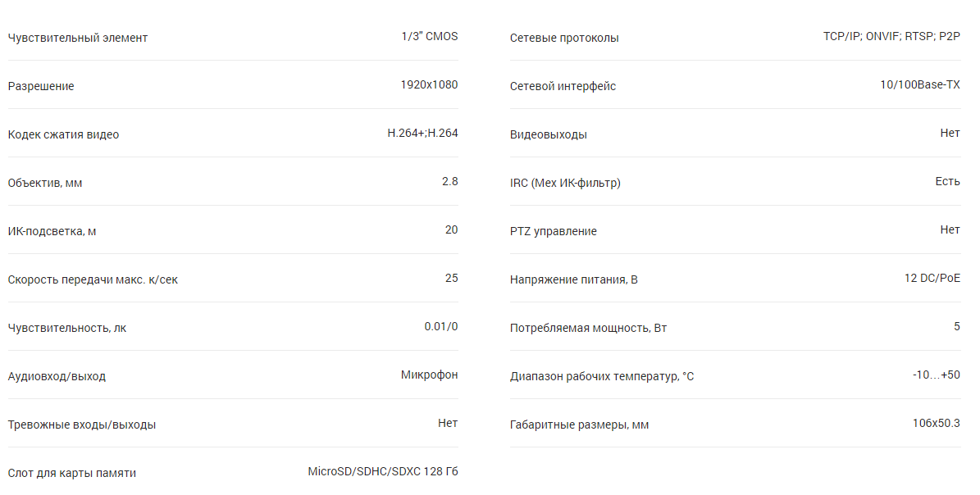This screenshot has height=495, width=980.
Task: Select the 'Микрофон' audio value
Action: coord(430,375)
